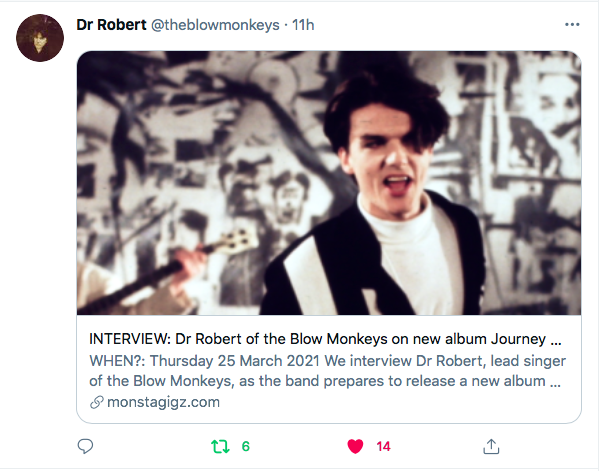
Task: Click the retweet count number 6
Action: [x=246, y=446]
